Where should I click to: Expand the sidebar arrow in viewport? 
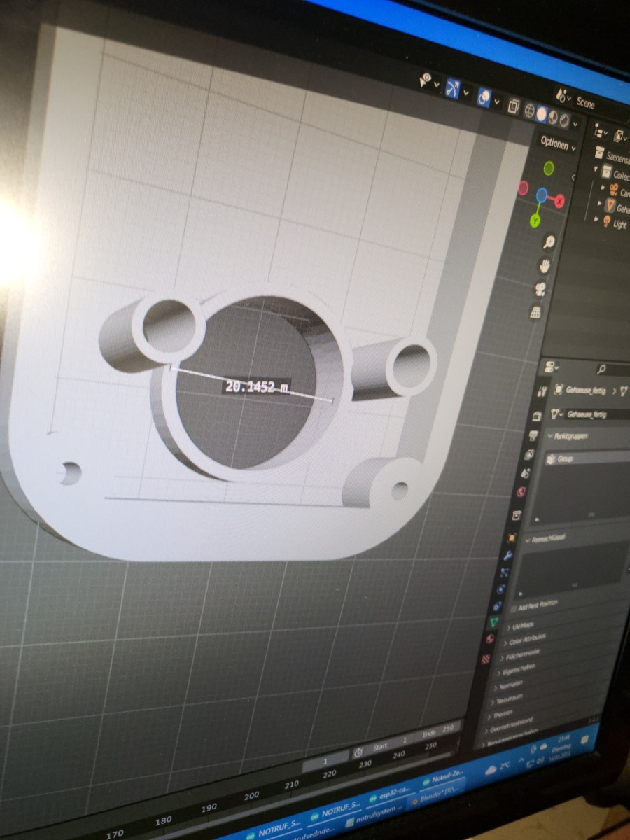(573, 177)
